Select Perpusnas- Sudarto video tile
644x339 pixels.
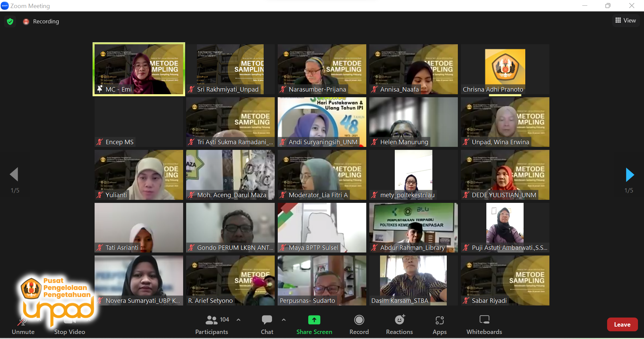pyautogui.click(x=322, y=280)
